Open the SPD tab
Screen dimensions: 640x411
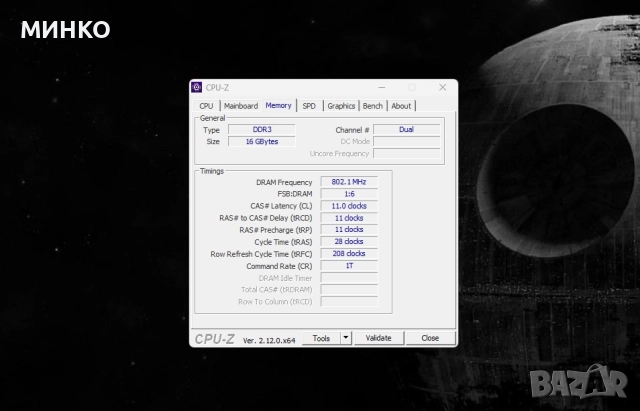[309, 106]
